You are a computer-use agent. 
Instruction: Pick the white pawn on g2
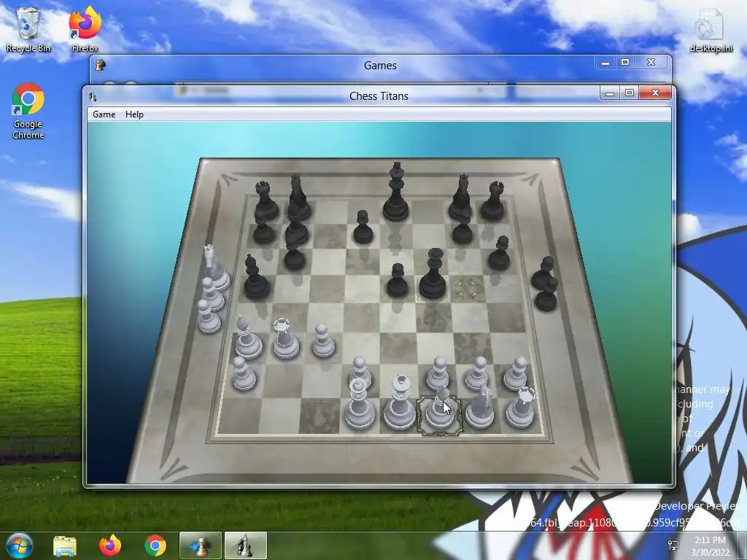coord(477,374)
